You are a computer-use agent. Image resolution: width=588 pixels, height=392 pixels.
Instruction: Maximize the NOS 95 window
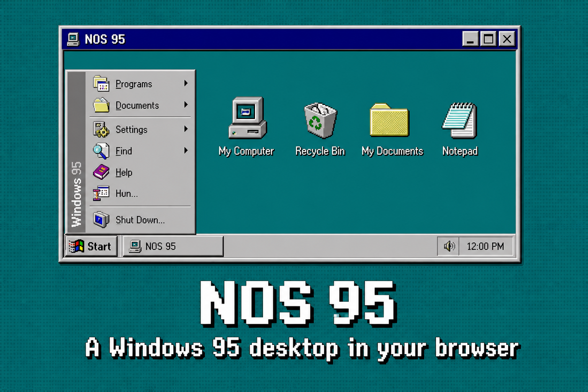coord(488,39)
